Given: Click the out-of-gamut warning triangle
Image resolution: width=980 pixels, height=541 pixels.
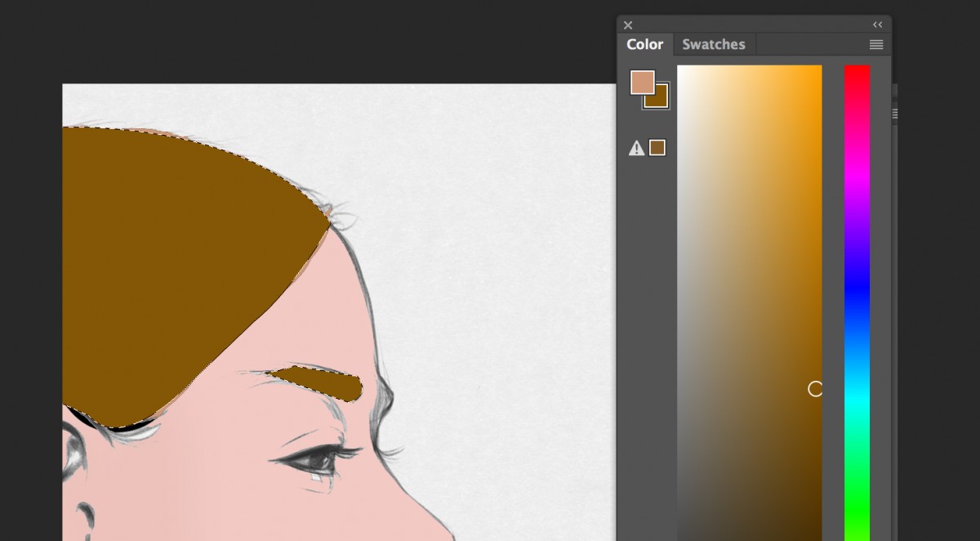Looking at the screenshot, I should (x=637, y=147).
